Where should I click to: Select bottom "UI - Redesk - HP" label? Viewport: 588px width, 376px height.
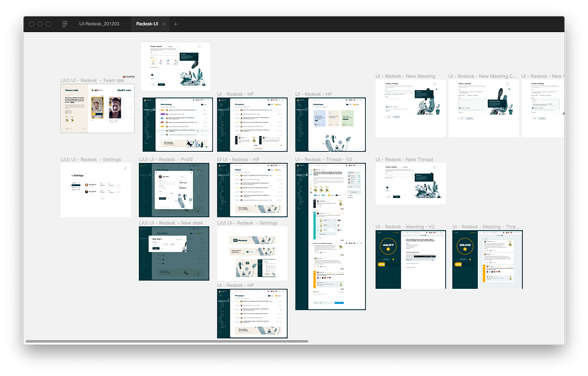[235, 286]
